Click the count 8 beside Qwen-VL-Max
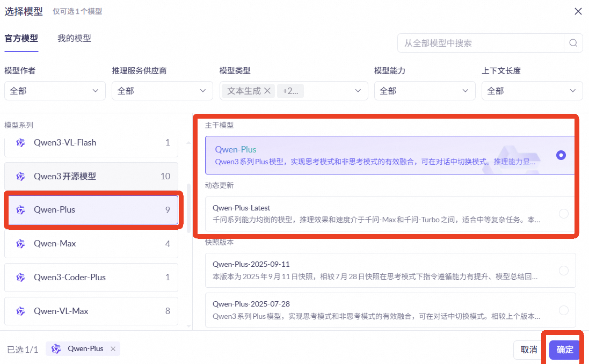 click(168, 311)
